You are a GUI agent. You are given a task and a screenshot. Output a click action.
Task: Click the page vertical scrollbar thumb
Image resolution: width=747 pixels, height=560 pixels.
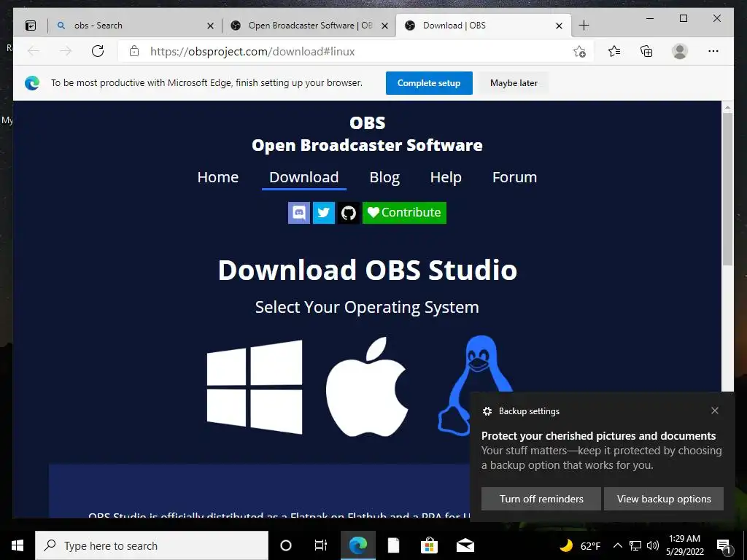click(x=727, y=189)
